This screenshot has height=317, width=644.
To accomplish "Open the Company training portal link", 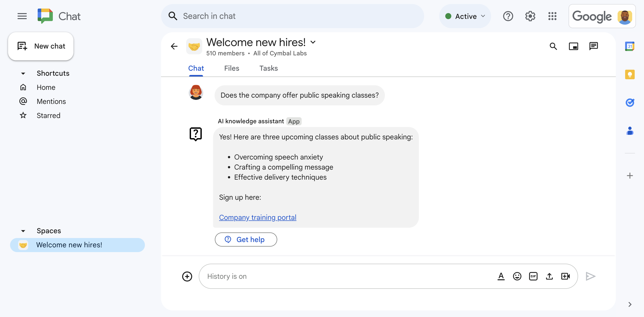I will point(258,217).
